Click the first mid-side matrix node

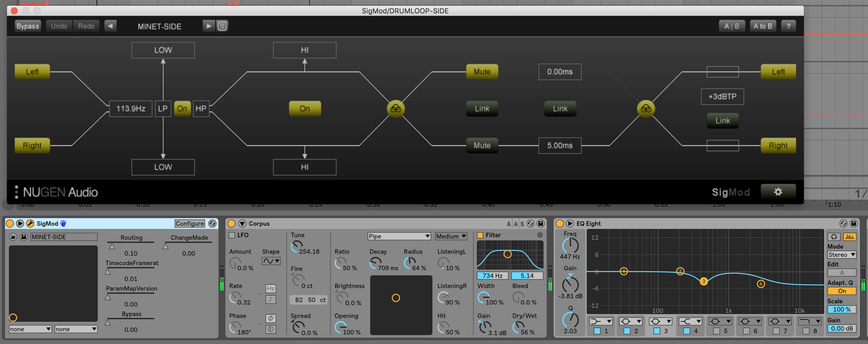[396, 109]
